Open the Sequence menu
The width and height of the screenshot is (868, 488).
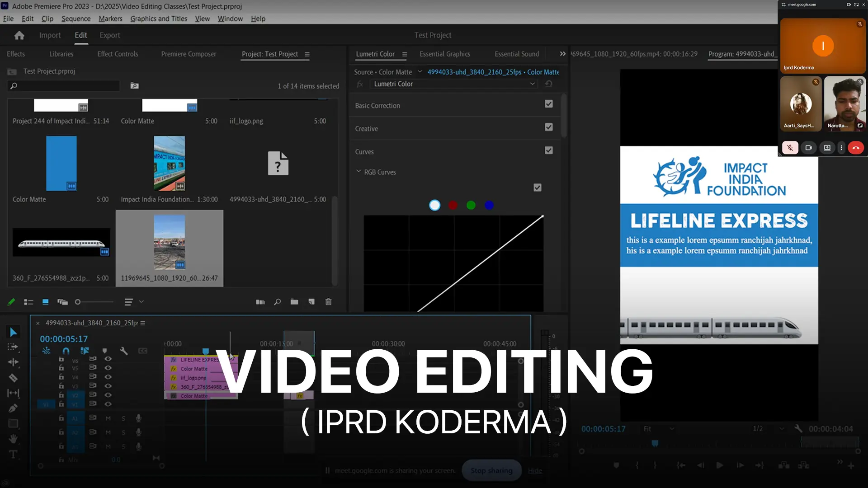76,19
